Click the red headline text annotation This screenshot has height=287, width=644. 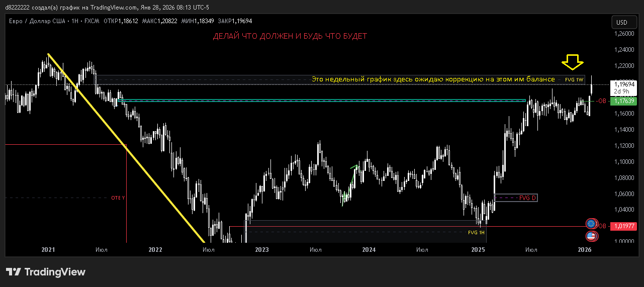point(290,36)
